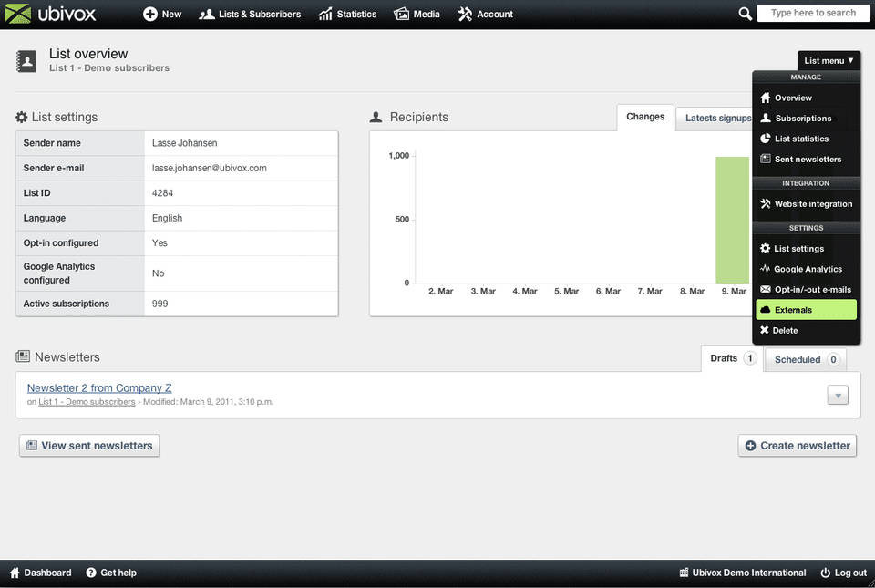
Task: Click Sent newsletters menu icon
Action: click(765, 159)
